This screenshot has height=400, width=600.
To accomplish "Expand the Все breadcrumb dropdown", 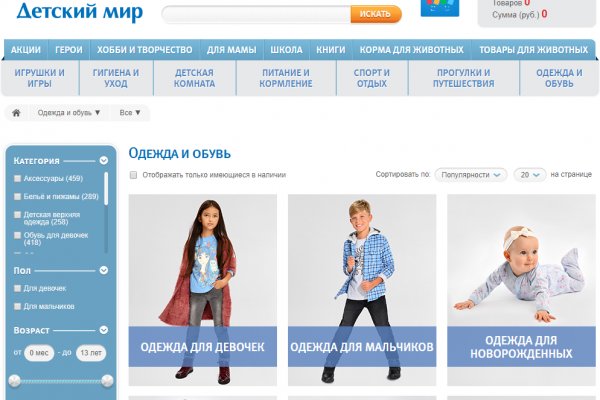I will pyautogui.click(x=130, y=113).
